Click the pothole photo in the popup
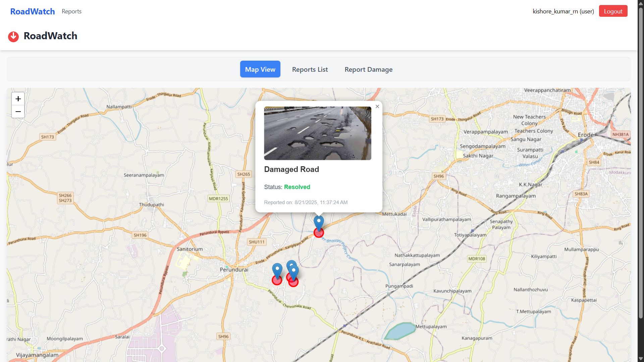 (x=317, y=133)
